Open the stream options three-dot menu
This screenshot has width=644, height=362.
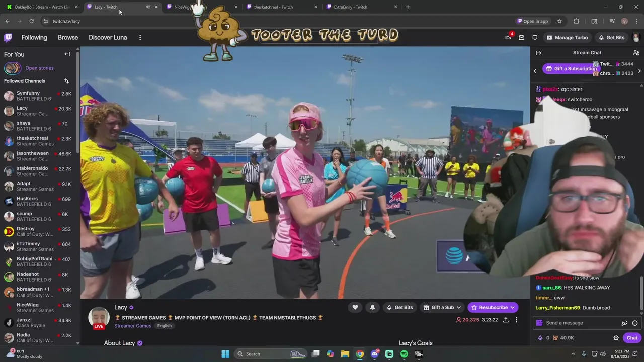click(x=516, y=320)
